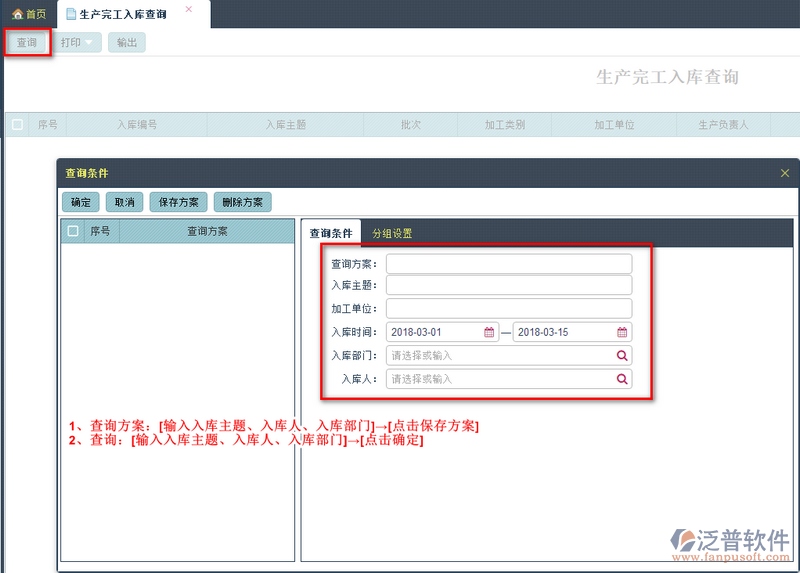The width and height of the screenshot is (800, 573).
Task: Switch to the 分组设置 tab
Action: pyautogui.click(x=392, y=233)
